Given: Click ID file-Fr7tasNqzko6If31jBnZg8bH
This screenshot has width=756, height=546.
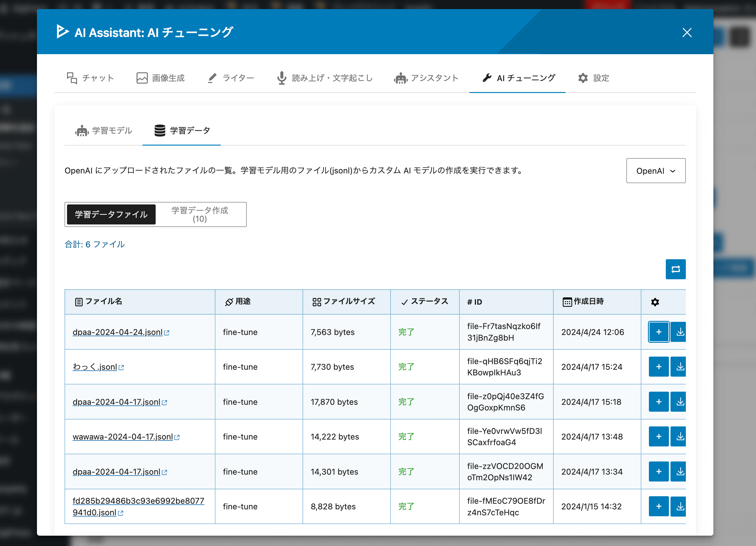Looking at the screenshot, I should [503, 332].
